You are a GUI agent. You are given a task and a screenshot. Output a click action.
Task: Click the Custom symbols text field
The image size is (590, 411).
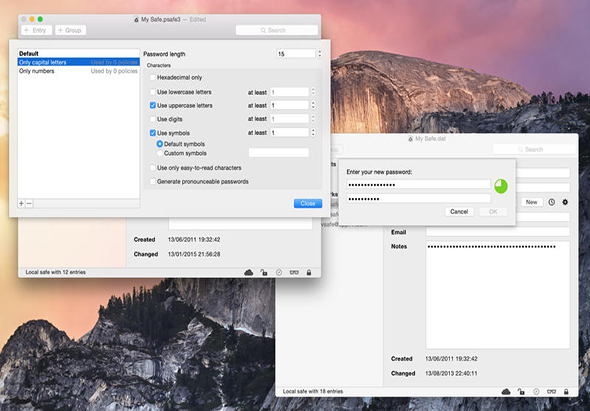279,152
